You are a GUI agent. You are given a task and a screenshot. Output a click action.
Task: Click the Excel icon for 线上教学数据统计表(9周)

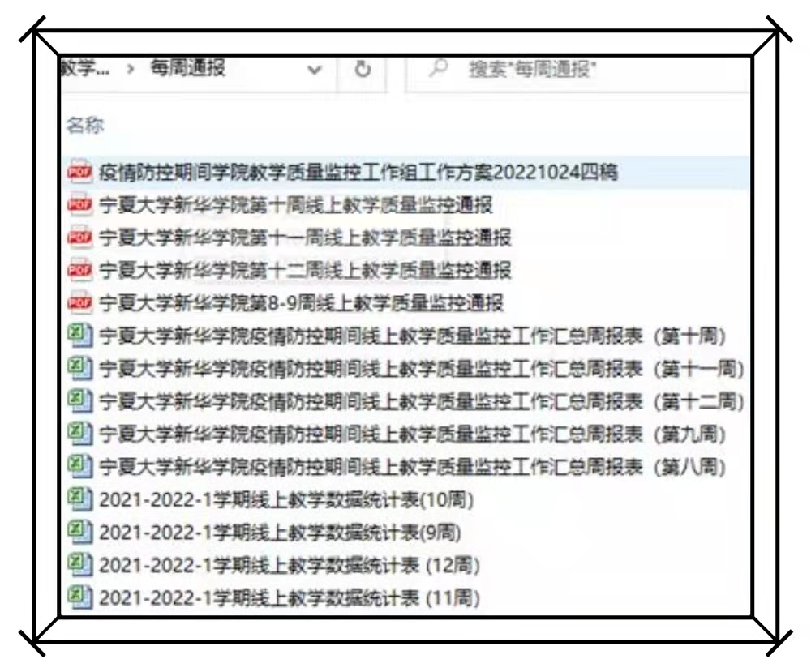click(79, 532)
